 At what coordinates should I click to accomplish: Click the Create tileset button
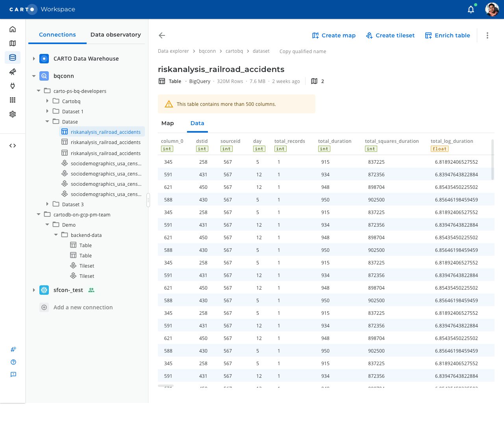click(390, 35)
